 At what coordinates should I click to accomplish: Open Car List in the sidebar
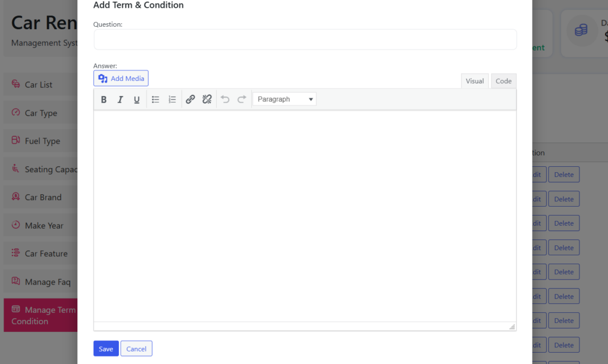pos(40,84)
